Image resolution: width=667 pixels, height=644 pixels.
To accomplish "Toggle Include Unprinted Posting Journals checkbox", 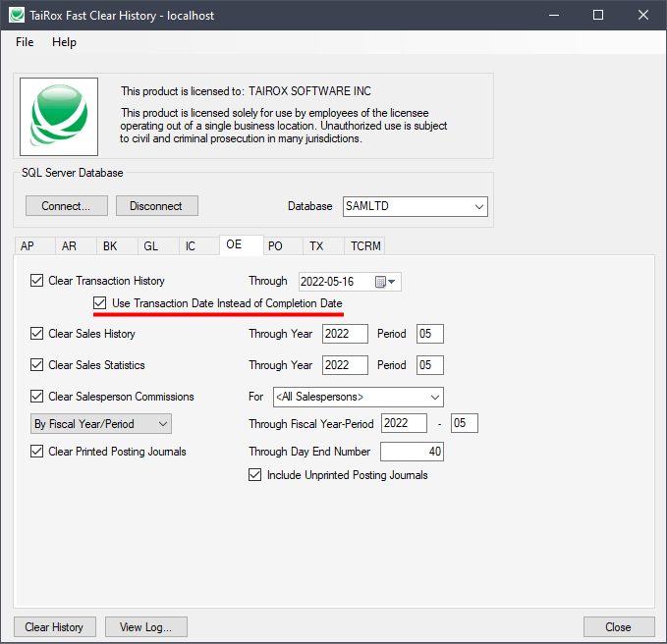I will 254,475.
